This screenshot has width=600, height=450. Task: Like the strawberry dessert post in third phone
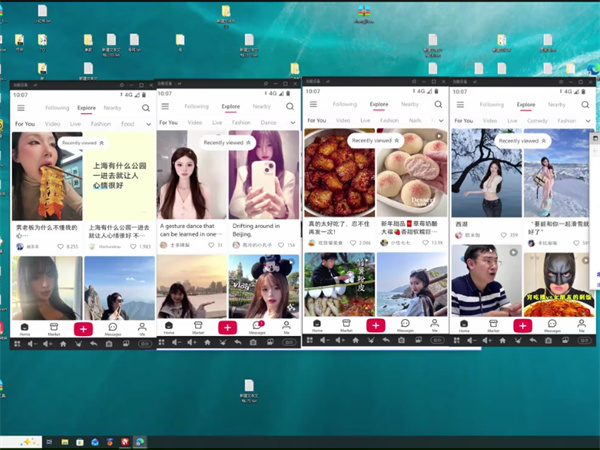coord(425,243)
